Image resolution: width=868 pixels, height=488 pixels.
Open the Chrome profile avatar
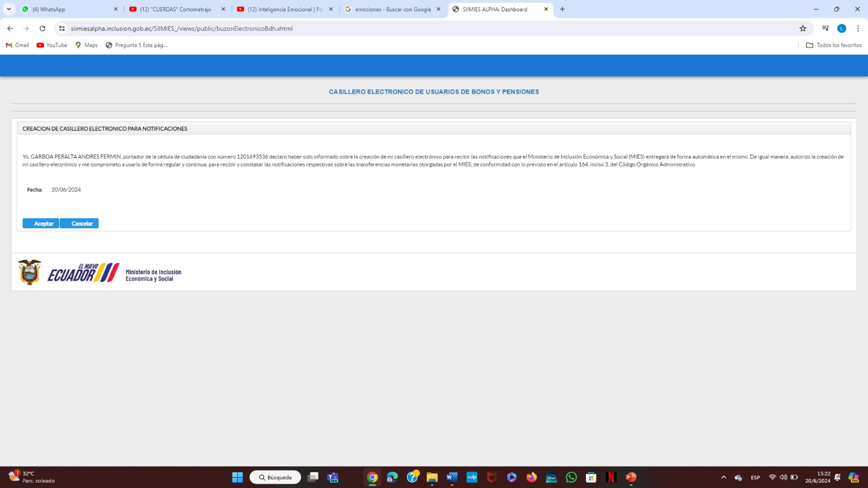pos(841,28)
